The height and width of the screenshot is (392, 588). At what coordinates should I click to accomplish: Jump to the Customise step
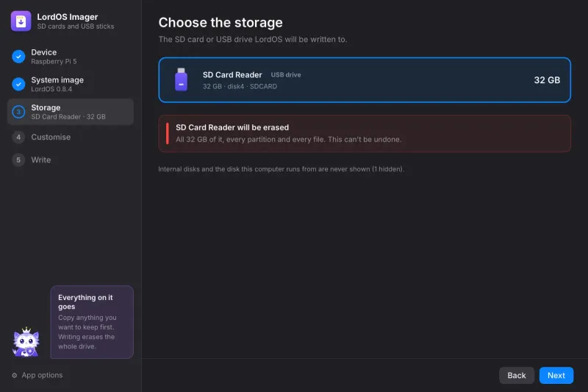[71, 138]
